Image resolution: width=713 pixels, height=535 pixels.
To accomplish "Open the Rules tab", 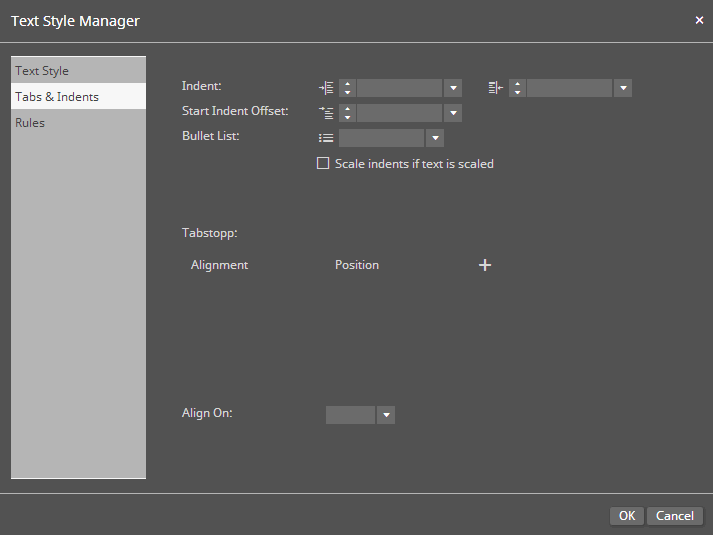I will pyautogui.click(x=30, y=123).
